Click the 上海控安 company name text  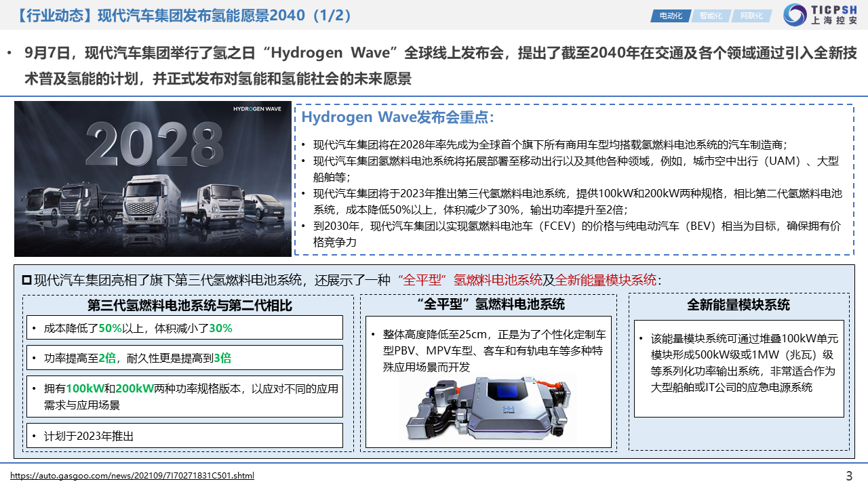[834, 21]
